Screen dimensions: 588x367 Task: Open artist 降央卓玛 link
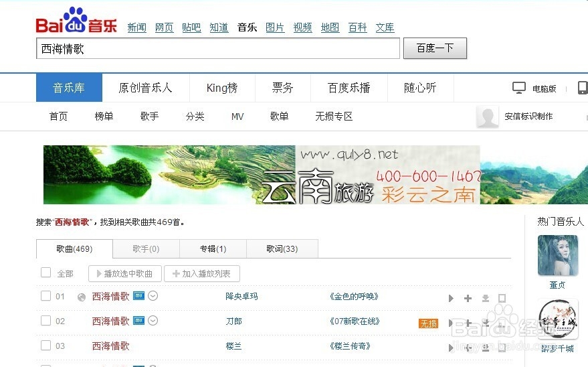pyautogui.click(x=241, y=297)
